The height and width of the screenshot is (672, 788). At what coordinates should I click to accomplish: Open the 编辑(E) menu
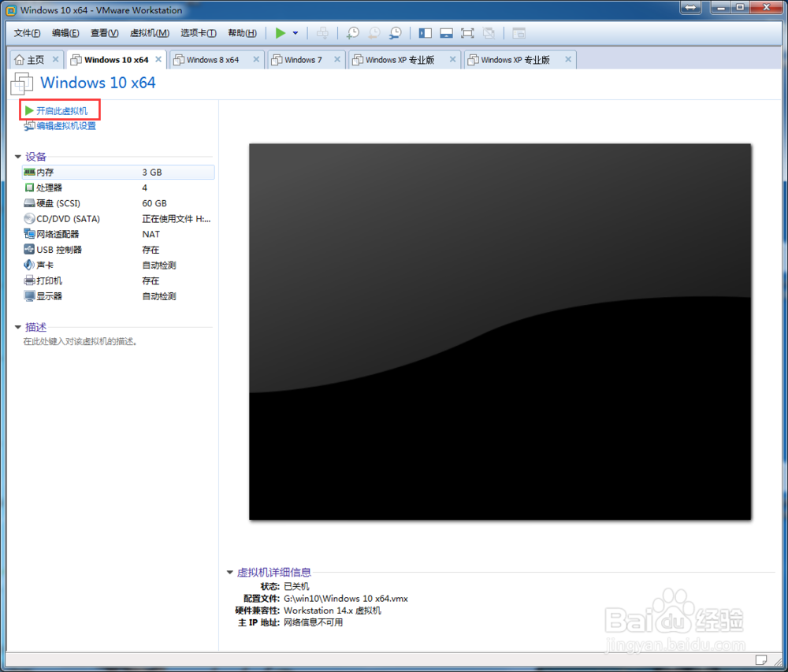point(65,33)
